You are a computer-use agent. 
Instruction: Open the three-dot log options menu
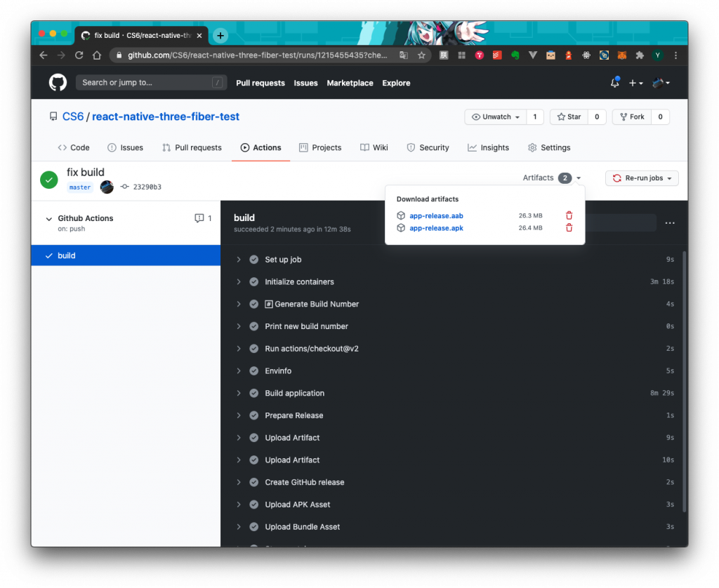click(670, 222)
